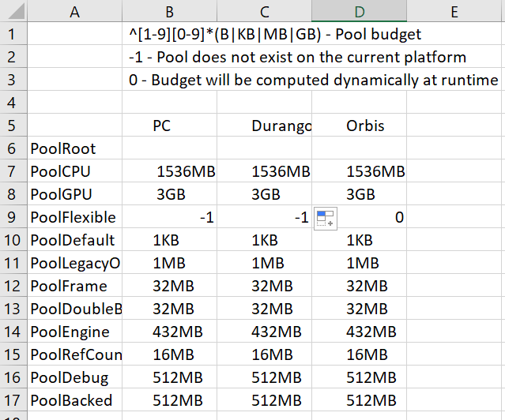Select row 16 header
This screenshot has height=420, width=505.
(x=13, y=377)
